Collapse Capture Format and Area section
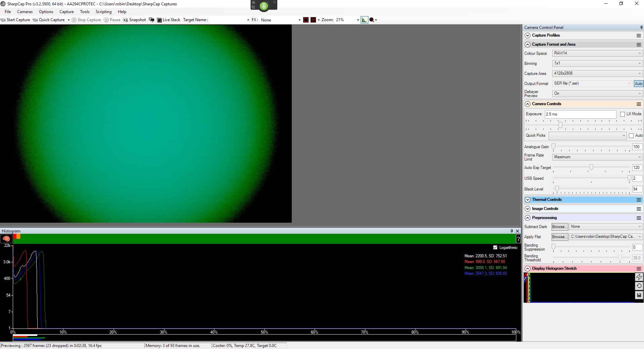The width and height of the screenshot is (644, 349). [x=528, y=44]
